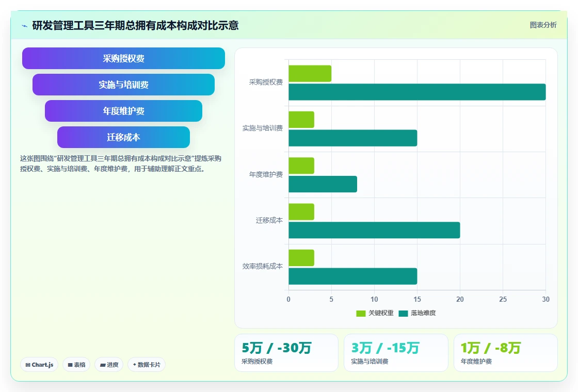Toggle the 关键权重 legend item
This screenshot has height=392, width=578.
click(x=375, y=313)
